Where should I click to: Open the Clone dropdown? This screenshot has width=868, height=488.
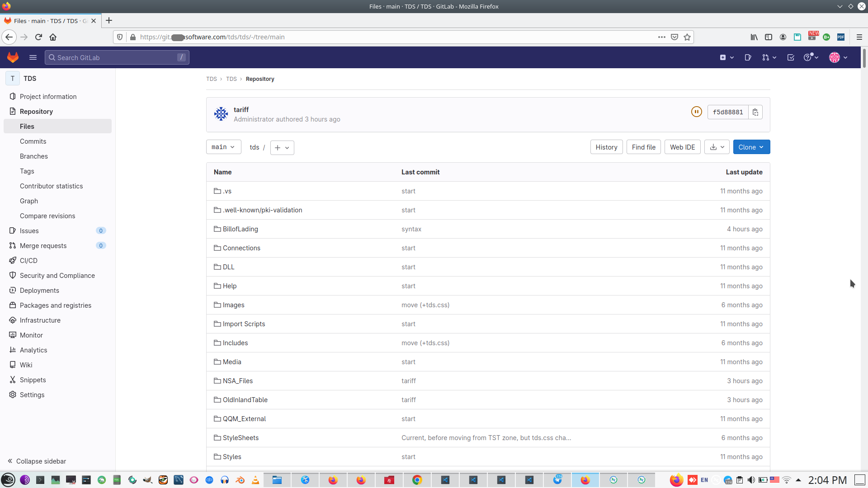(751, 147)
